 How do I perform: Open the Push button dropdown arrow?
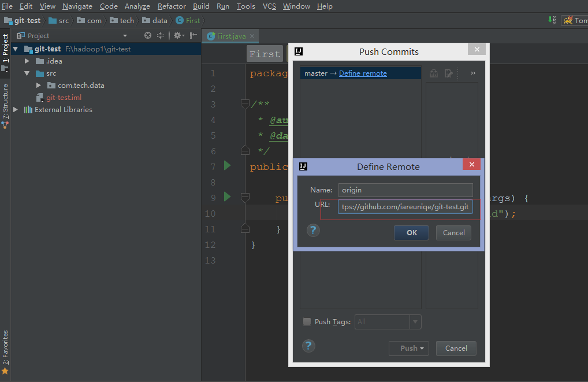(422, 348)
